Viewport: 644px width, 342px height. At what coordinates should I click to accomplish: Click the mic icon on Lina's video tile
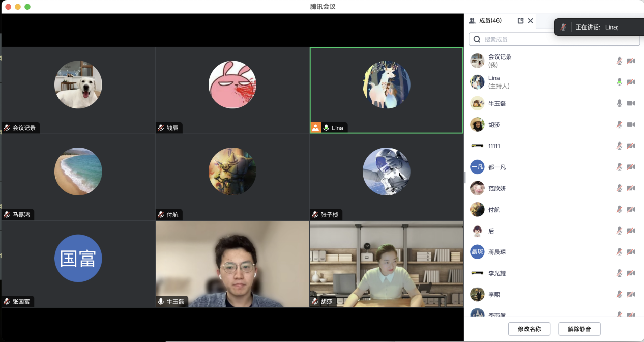pos(325,128)
